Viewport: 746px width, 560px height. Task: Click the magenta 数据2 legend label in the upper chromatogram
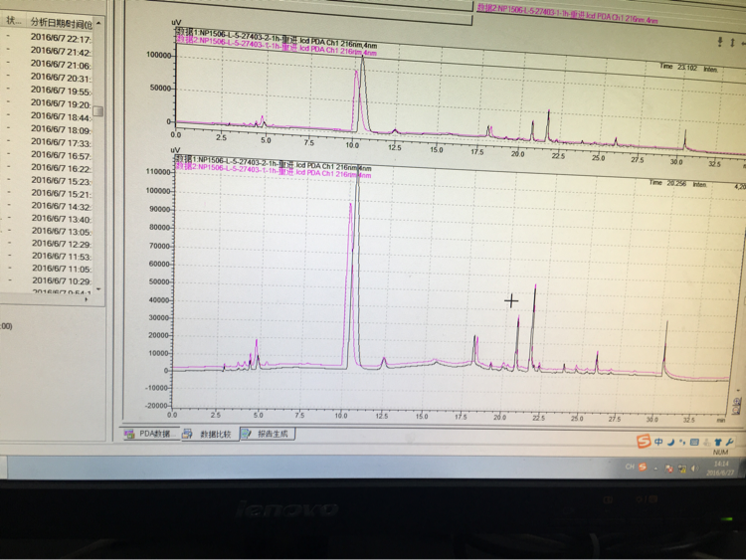[277, 46]
